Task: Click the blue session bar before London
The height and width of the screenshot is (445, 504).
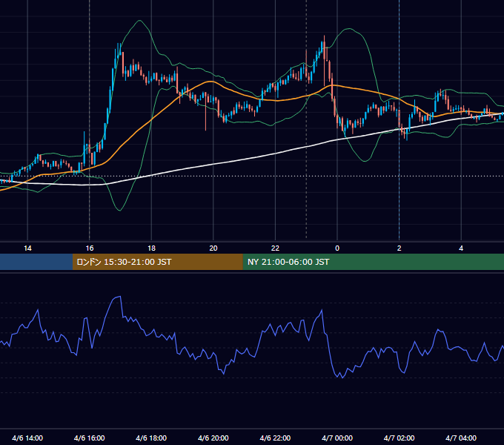Action: 36,262
